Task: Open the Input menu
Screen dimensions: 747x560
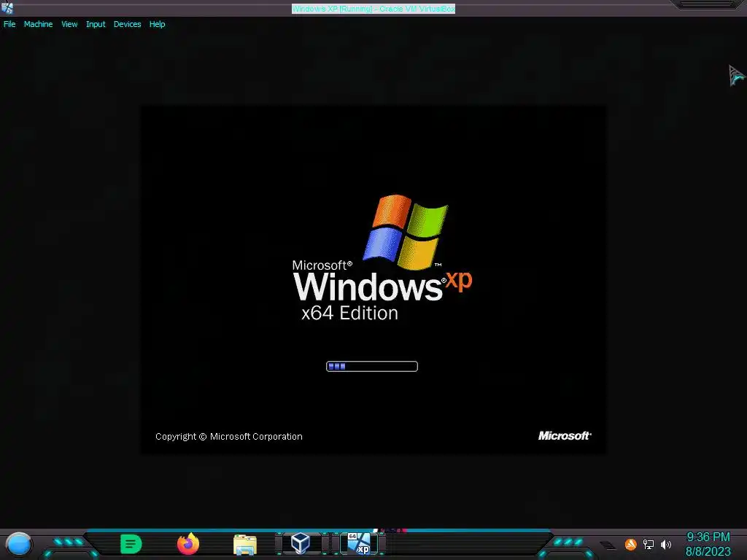Action: point(96,24)
